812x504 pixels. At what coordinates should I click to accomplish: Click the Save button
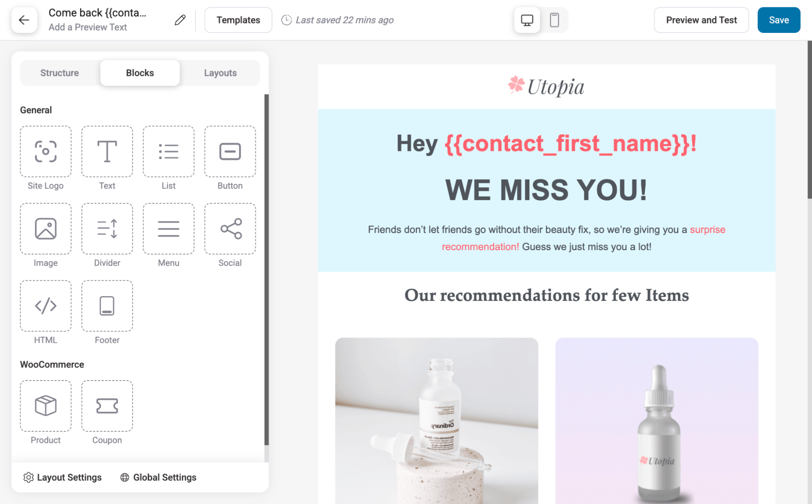(x=779, y=20)
